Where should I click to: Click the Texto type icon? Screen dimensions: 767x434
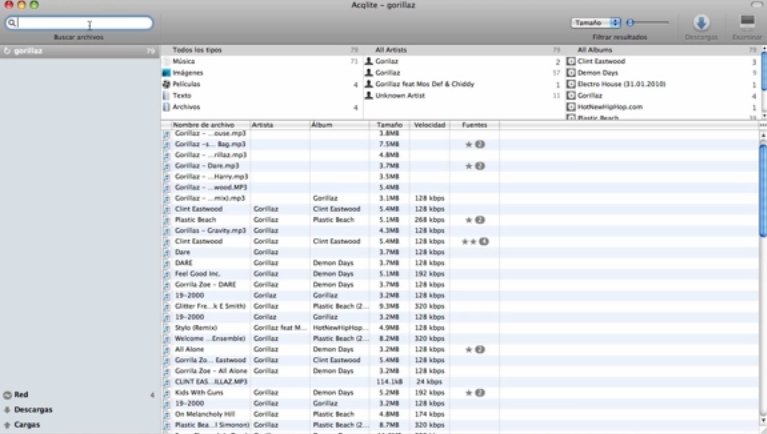(166, 95)
